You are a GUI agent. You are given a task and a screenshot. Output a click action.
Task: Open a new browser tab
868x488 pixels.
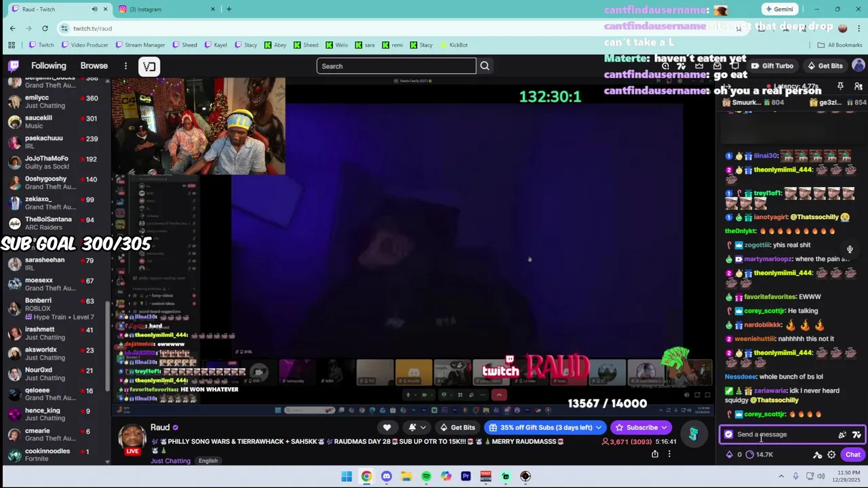click(x=229, y=9)
